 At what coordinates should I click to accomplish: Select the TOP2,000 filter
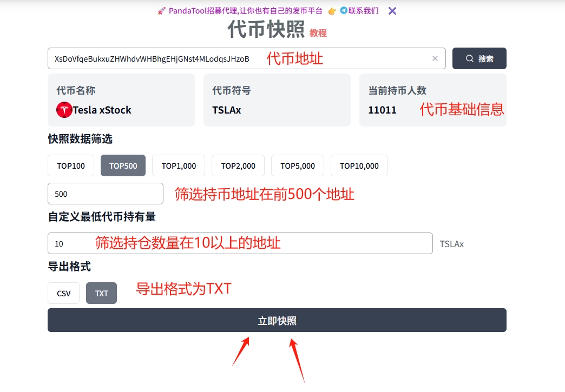point(238,165)
